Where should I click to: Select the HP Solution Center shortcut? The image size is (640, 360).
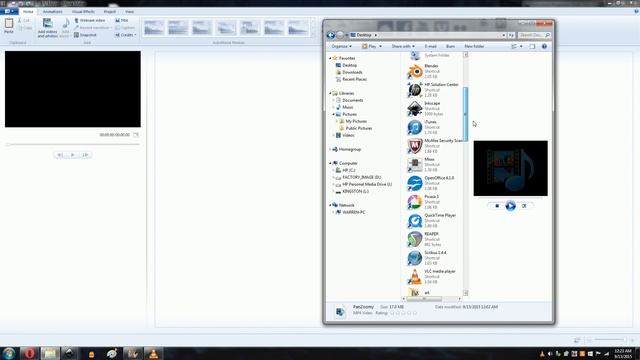tap(433, 90)
